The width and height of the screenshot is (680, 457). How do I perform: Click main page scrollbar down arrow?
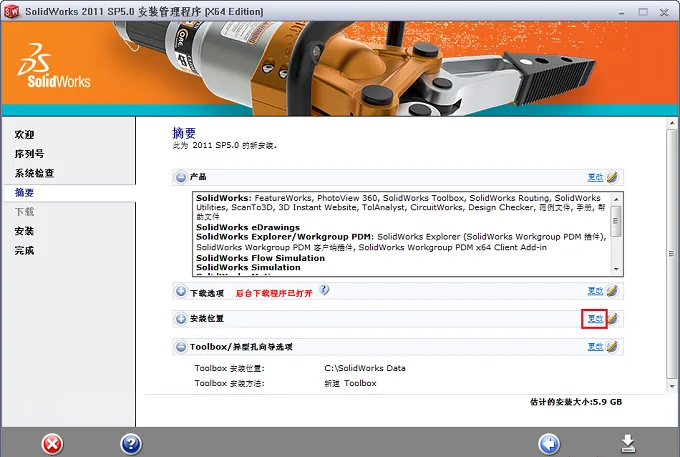pyautogui.click(x=672, y=386)
